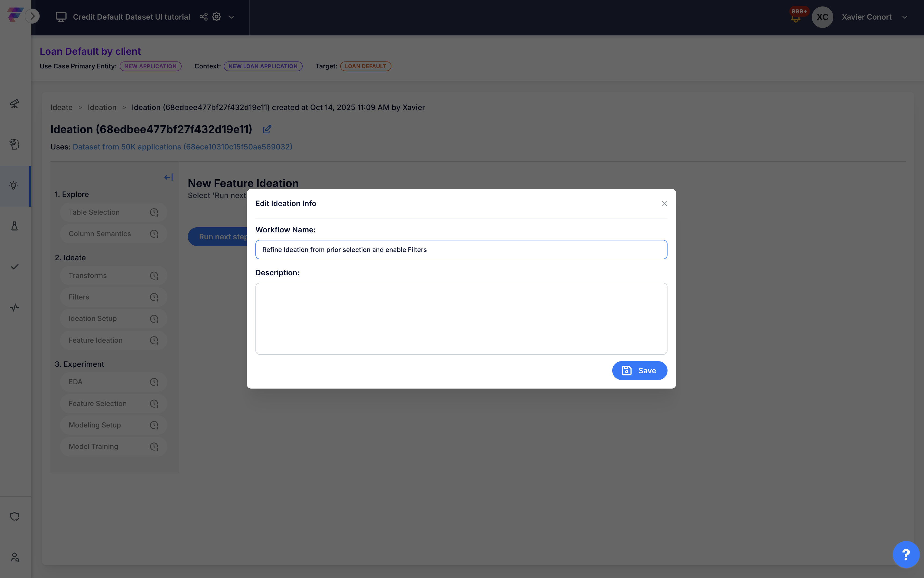
Task: Expand Xavier Conort user menu
Action: [x=904, y=17]
